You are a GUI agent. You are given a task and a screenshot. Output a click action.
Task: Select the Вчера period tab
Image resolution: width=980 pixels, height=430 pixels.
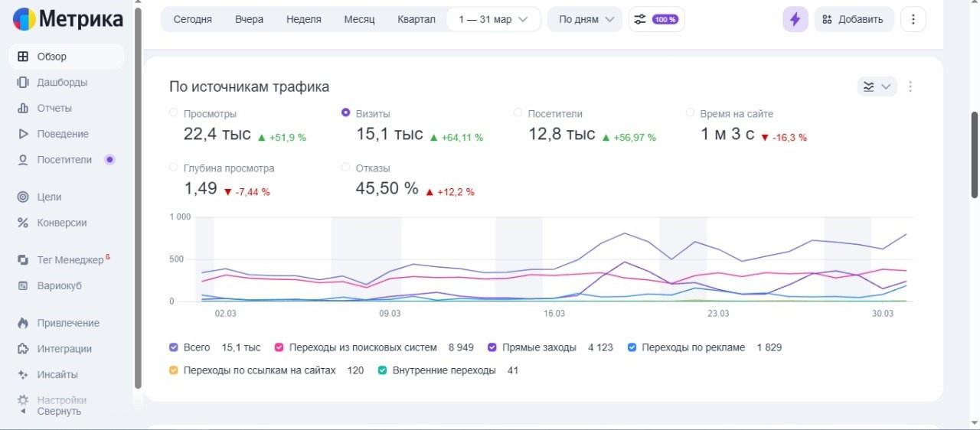[249, 19]
